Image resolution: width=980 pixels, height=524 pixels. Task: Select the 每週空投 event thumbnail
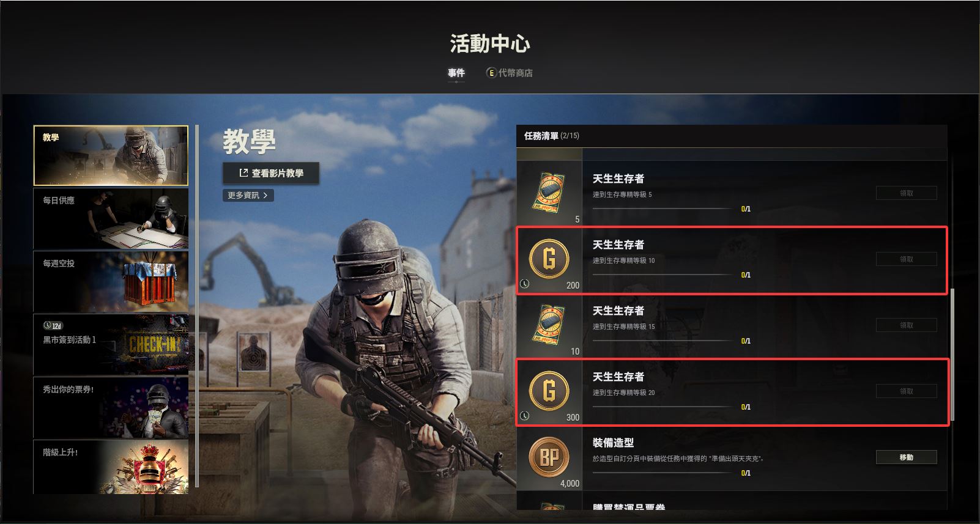(111, 282)
